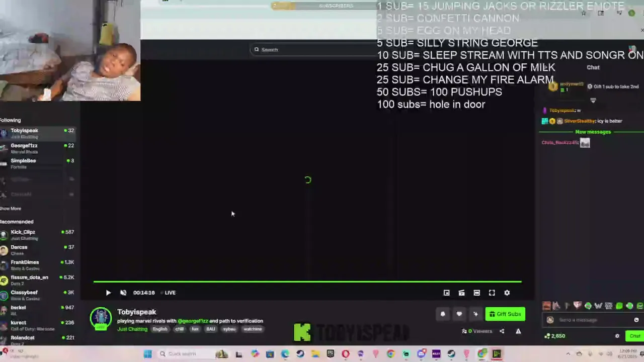This screenshot has width=644, height=362.
Task: Open Discord from the taskbar
Action: tap(421, 354)
